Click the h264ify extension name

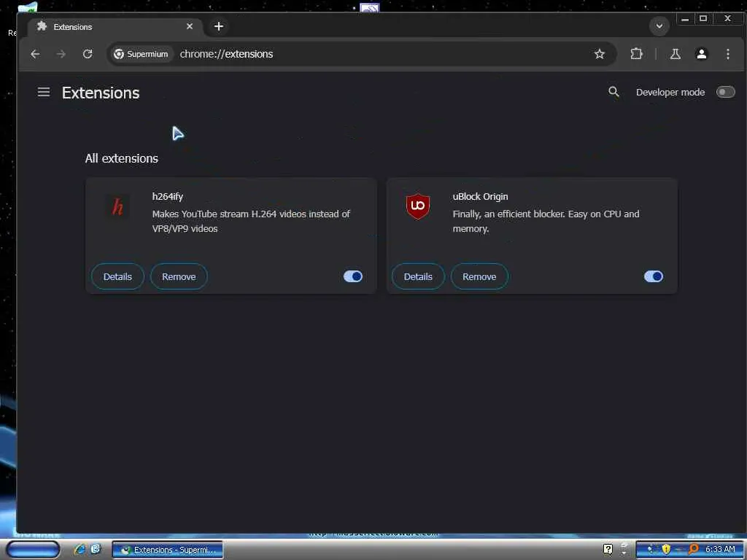tap(168, 196)
